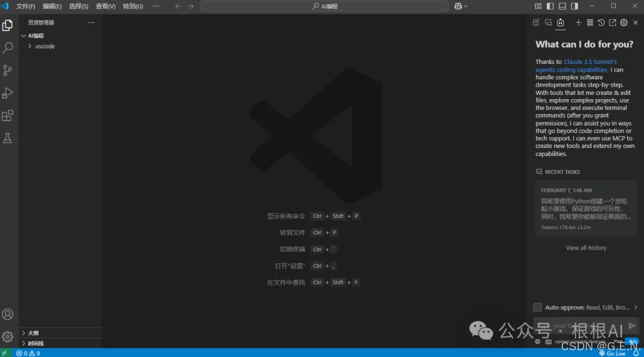644x357 pixels.
Task: Switch to the first secondary sidebar view icon
Action: (x=535, y=23)
